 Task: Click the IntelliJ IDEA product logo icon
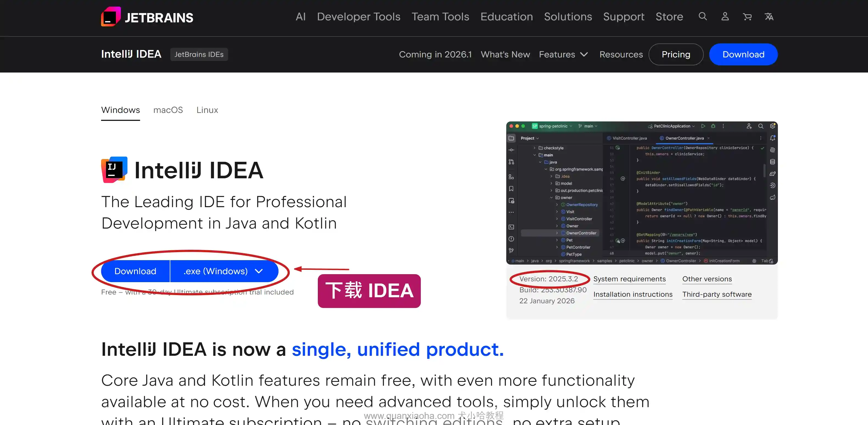click(114, 170)
